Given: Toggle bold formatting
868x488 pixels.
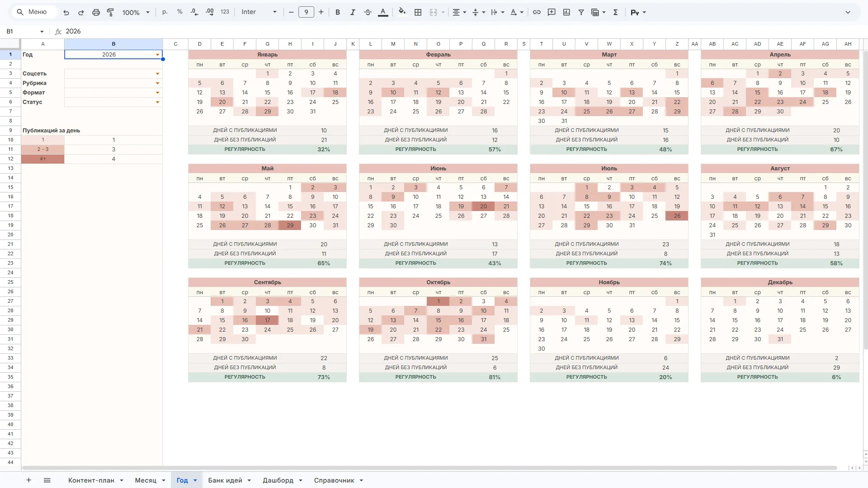Looking at the screenshot, I should coord(337,12).
